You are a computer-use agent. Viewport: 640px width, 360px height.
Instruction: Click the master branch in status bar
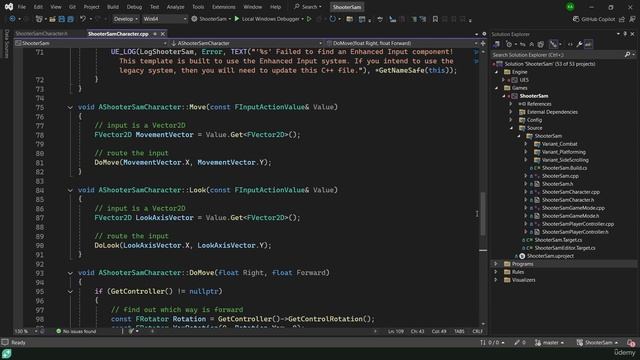pyautogui.click(x=549, y=342)
